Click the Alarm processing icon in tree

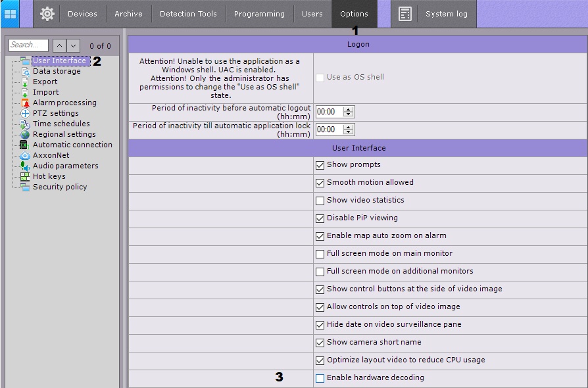(x=25, y=103)
